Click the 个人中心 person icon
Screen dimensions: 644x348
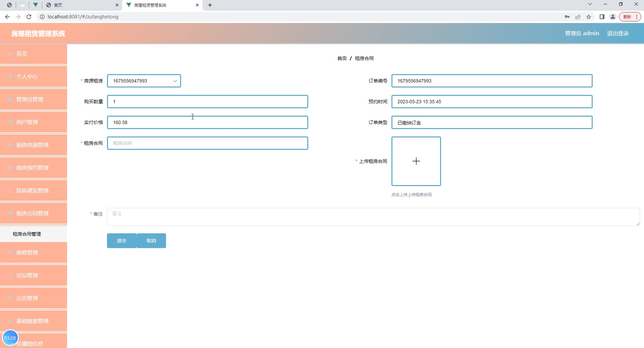pos(10,77)
